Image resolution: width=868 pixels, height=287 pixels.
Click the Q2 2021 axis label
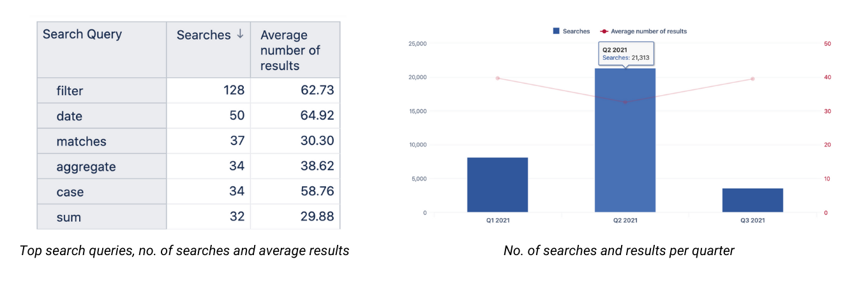tap(625, 221)
